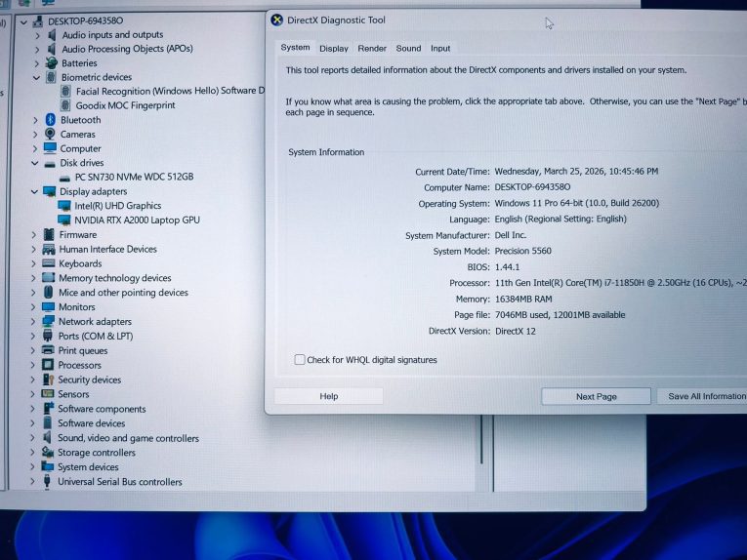The width and height of the screenshot is (747, 560).
Task: Click the Firmware category icon
Action: click(x=49, y=234)
